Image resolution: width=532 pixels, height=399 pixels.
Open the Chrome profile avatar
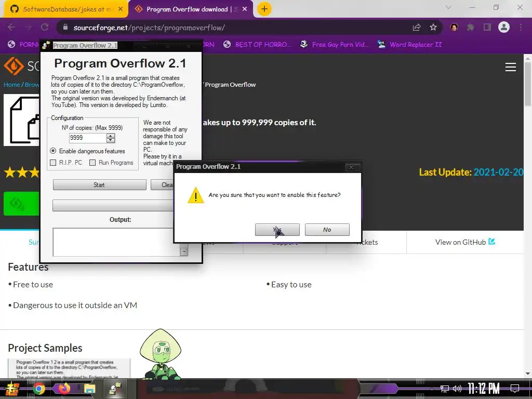pyautogui.click(x=504, y=27)
